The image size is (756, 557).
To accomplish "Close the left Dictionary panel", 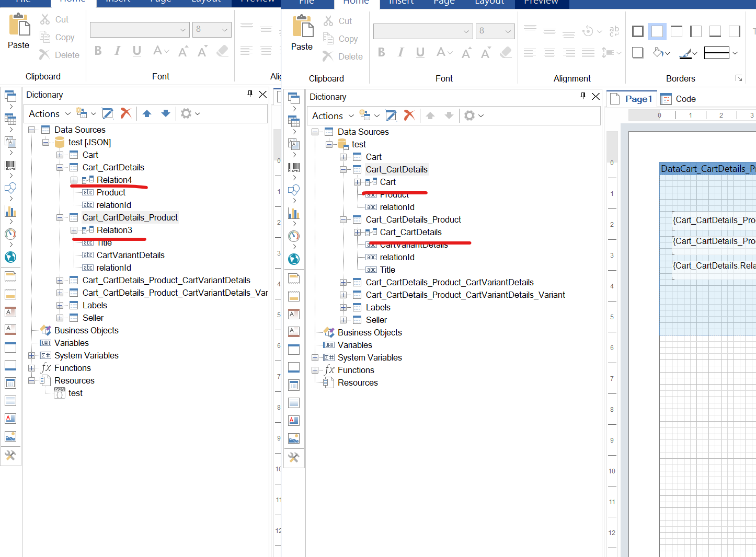I will (262, 94).
